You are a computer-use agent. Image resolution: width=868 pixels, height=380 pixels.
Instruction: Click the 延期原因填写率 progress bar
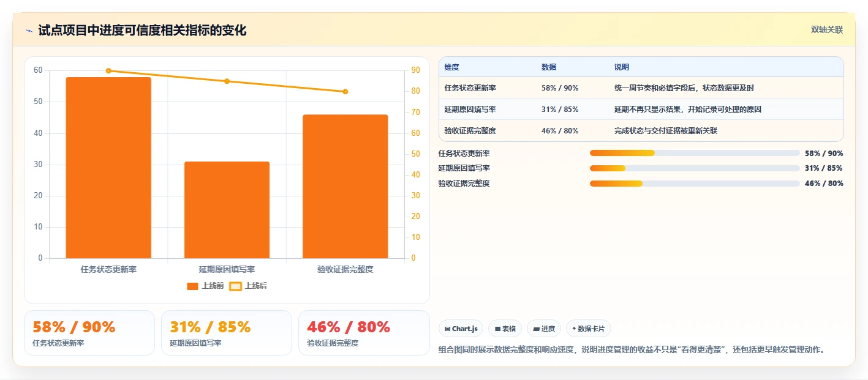click(695, 168)
